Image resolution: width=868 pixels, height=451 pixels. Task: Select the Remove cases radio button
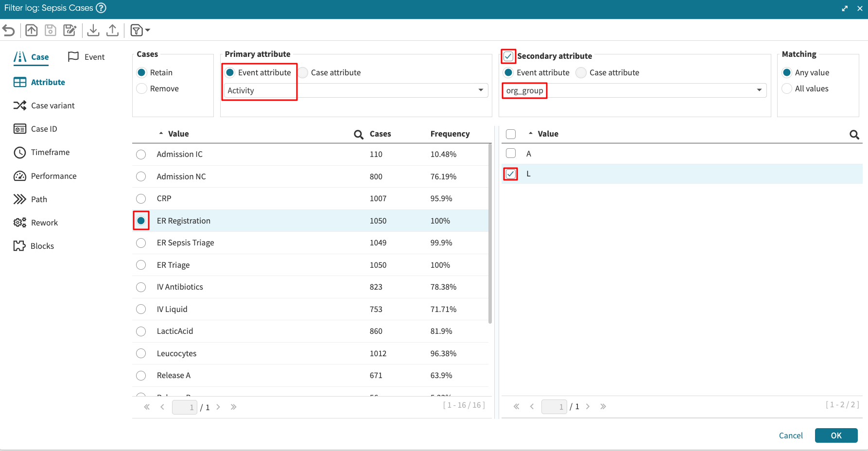coord(142,88)
